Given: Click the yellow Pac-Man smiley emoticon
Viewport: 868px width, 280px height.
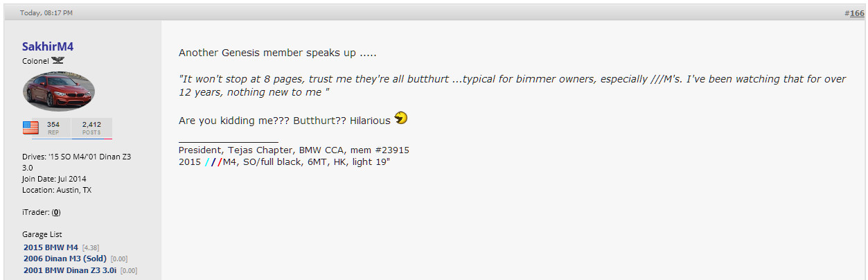Looking at the screenshot, I should [400, 119].
